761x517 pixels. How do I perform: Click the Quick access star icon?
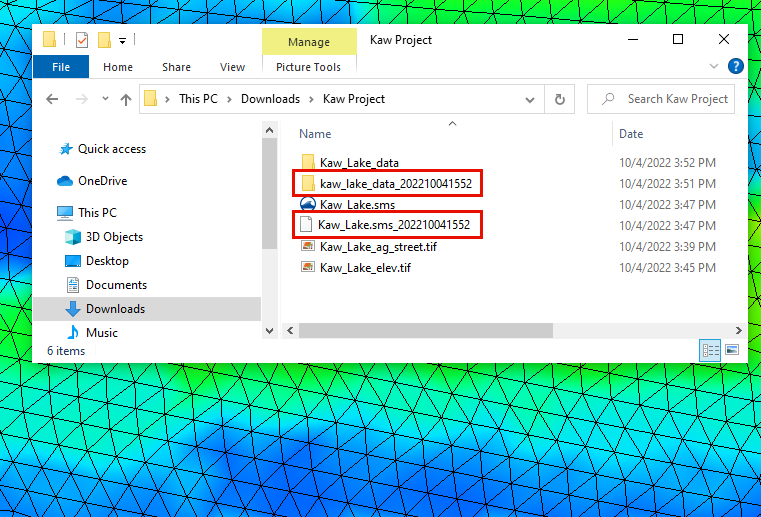click(x=66, y=149)
